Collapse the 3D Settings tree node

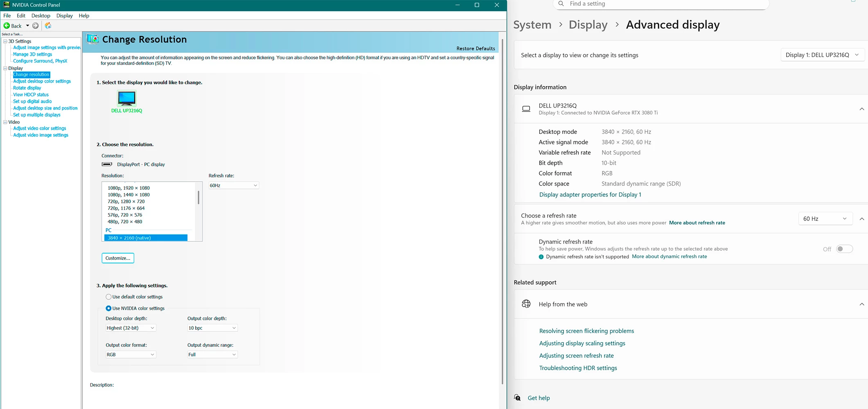click(x=5, y=41)
